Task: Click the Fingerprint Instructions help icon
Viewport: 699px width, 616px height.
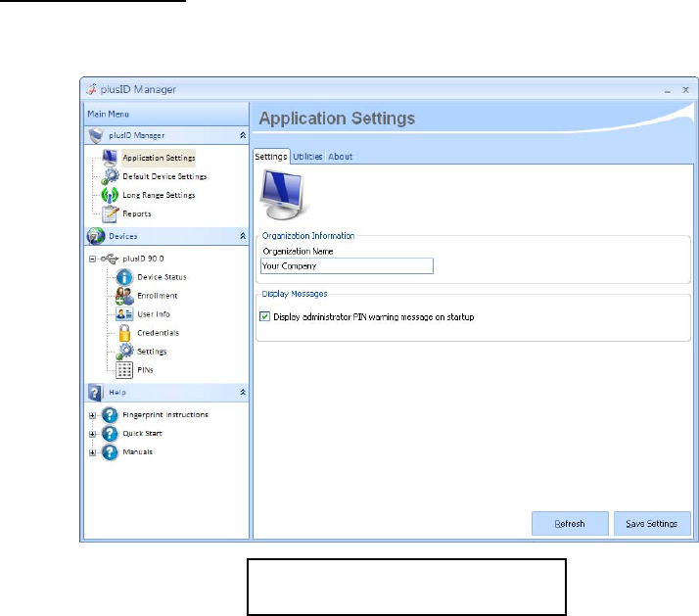Action: click(110, 415)
